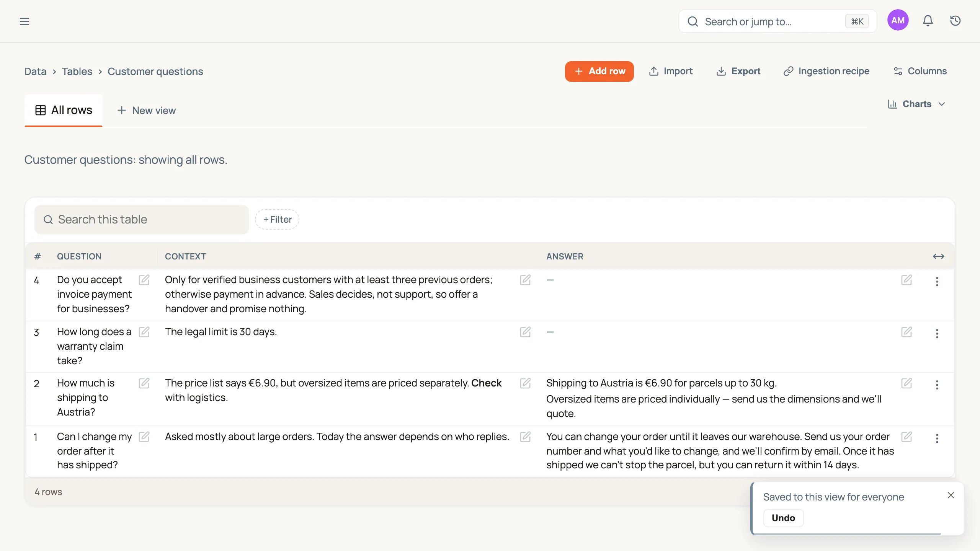The image size is (980, 551).
Task: Undo the saved view change
Action: pos(783,518)
